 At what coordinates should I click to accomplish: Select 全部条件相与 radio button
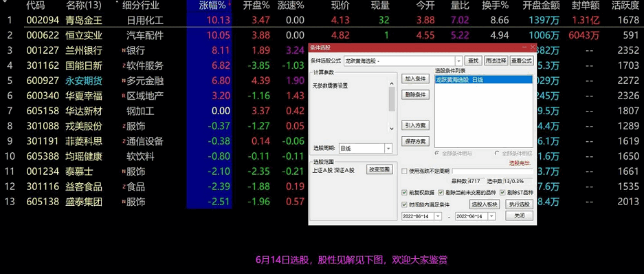coord(438,153)
